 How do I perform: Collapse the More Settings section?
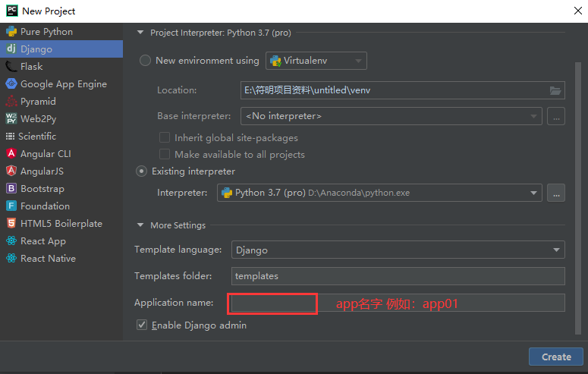(140, 225)
